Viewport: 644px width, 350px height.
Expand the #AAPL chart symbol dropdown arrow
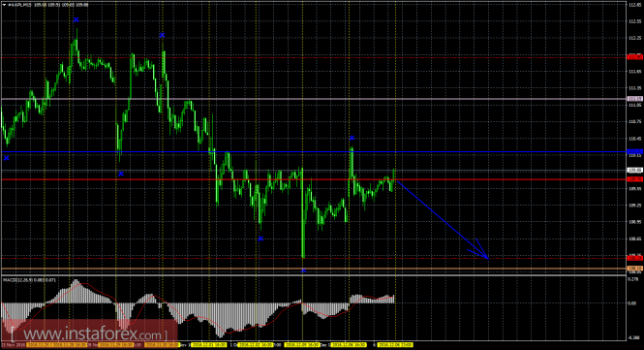tap(4, 5)
